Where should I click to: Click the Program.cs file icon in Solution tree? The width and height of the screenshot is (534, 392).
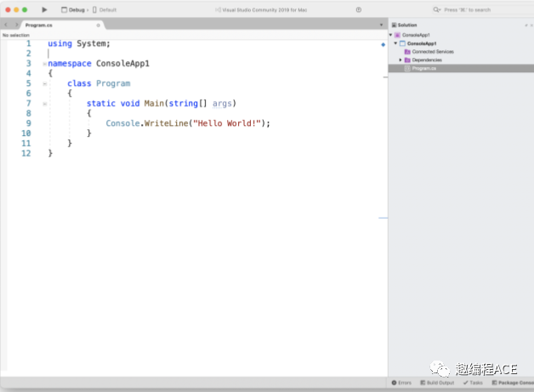point(407,68)
